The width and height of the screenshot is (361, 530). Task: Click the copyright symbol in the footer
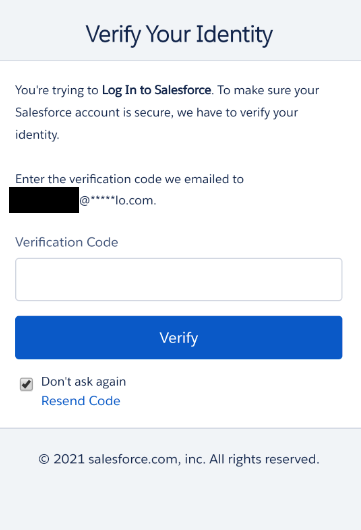tap(44, 459)
